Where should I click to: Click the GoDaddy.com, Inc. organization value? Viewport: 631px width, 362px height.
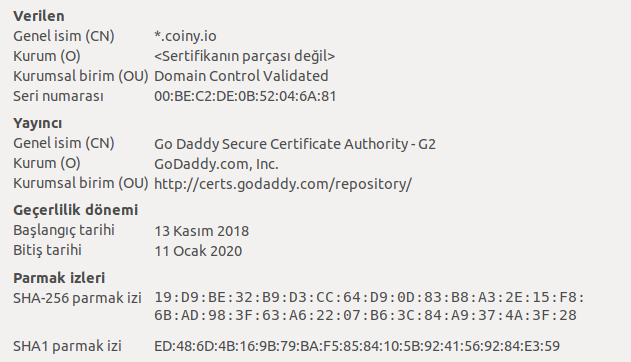216,164
